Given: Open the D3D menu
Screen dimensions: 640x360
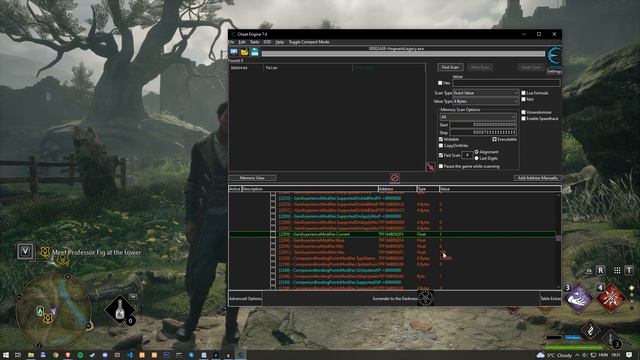Looking at the screenshot, I should [267, 42].
